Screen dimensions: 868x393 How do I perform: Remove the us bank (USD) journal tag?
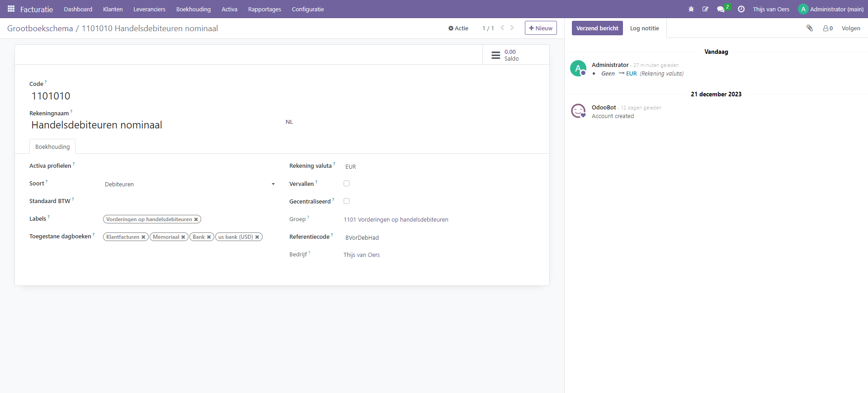[x=257, y=237]
